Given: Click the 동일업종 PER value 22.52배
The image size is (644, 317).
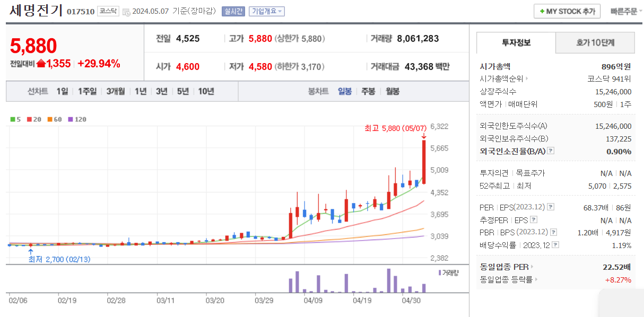Looking at the screenshot, I should click(617, 267).
